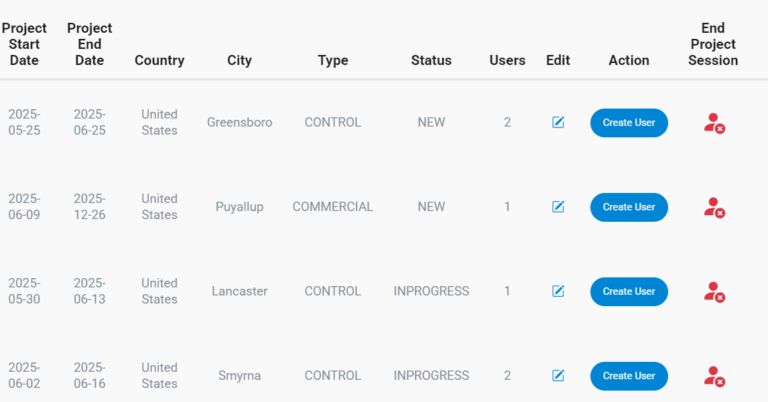
Task: Click the Project End Date header
Action: (x=89, y=44)
